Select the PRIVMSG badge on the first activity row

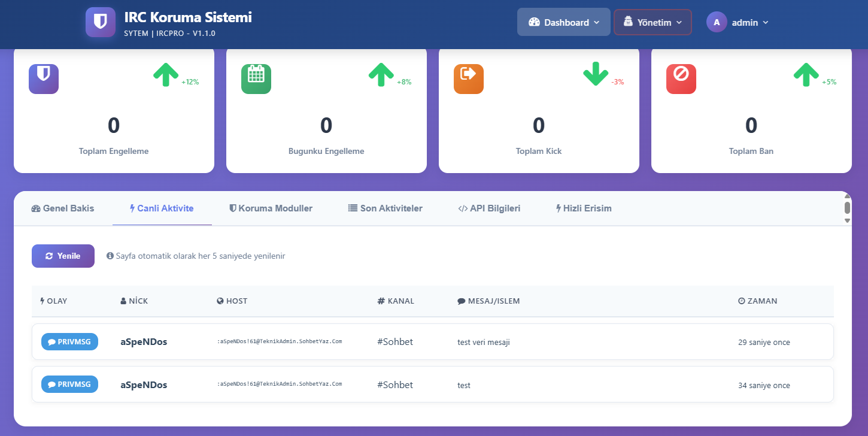(69, 341)
